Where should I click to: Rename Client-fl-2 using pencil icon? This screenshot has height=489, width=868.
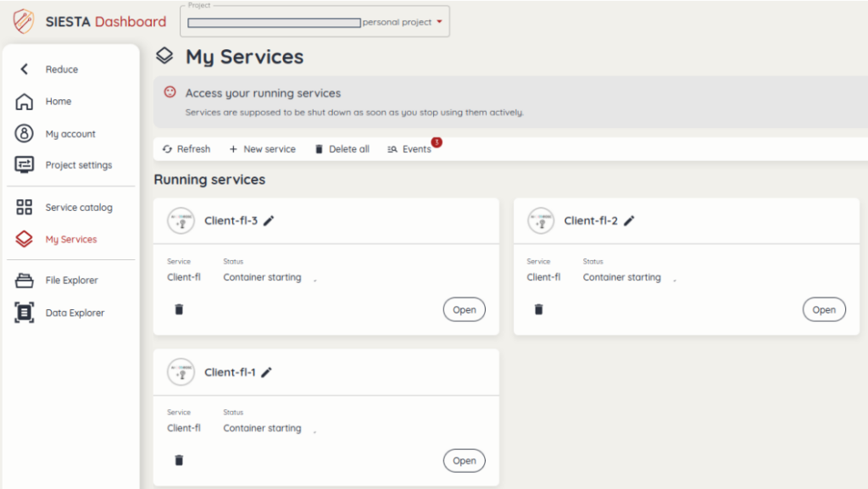pos(629,221)
